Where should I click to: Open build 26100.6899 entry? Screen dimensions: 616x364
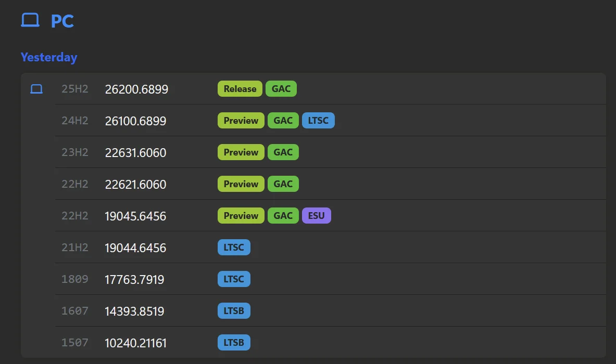point(135,121)
